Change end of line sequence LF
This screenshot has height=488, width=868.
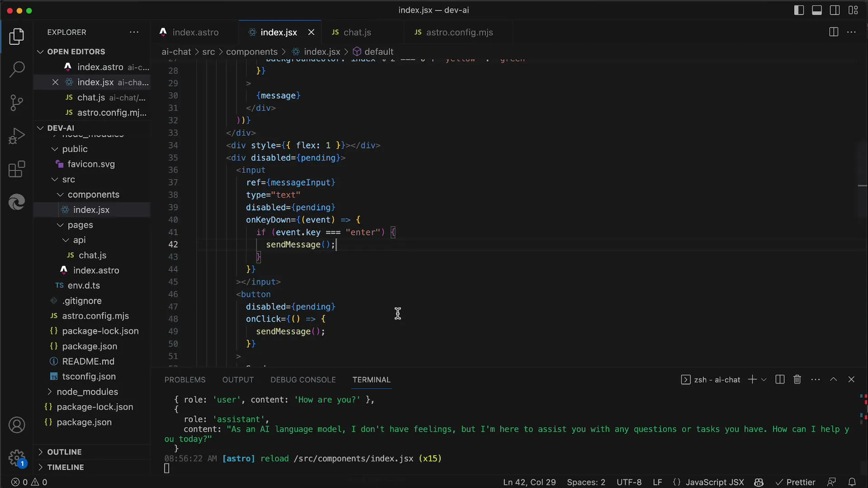(657, 482)
